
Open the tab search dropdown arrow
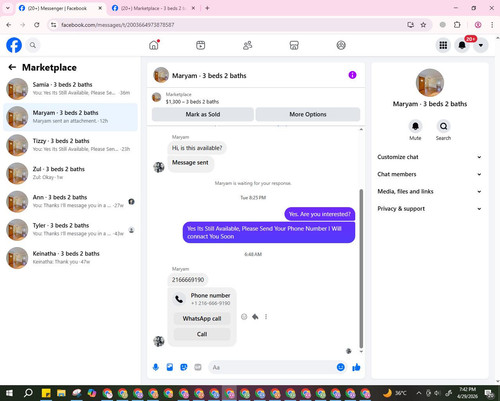8,8
